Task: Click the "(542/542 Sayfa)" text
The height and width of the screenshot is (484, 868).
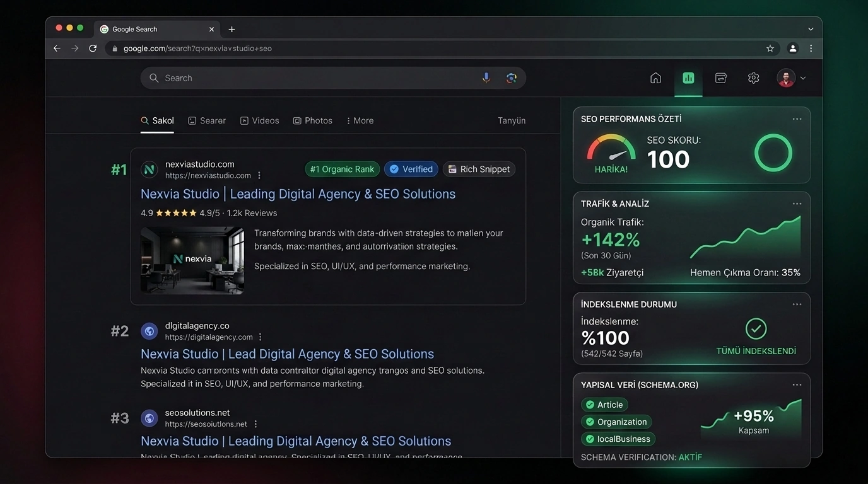Action: pos(612,354)
